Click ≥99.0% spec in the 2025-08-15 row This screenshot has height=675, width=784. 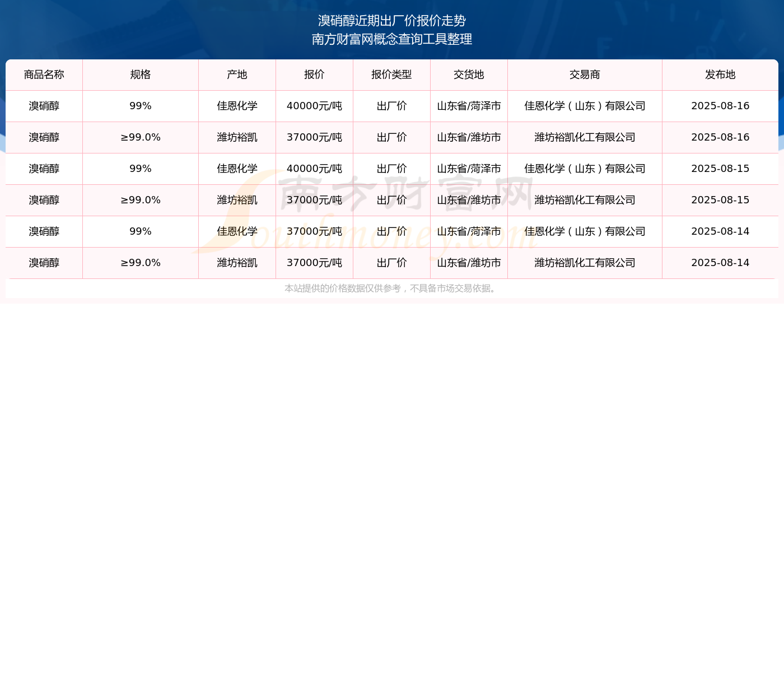141,201
